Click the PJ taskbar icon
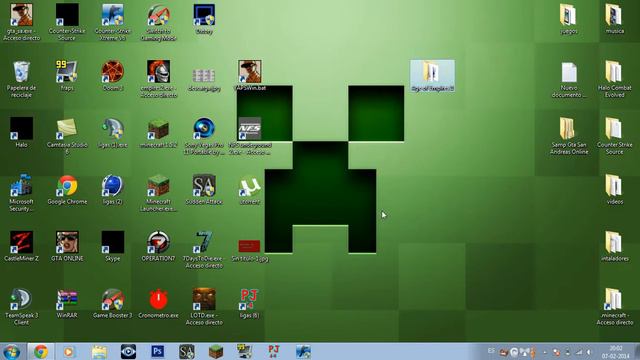This screenshot has height=360, width=640. (274, 351)
